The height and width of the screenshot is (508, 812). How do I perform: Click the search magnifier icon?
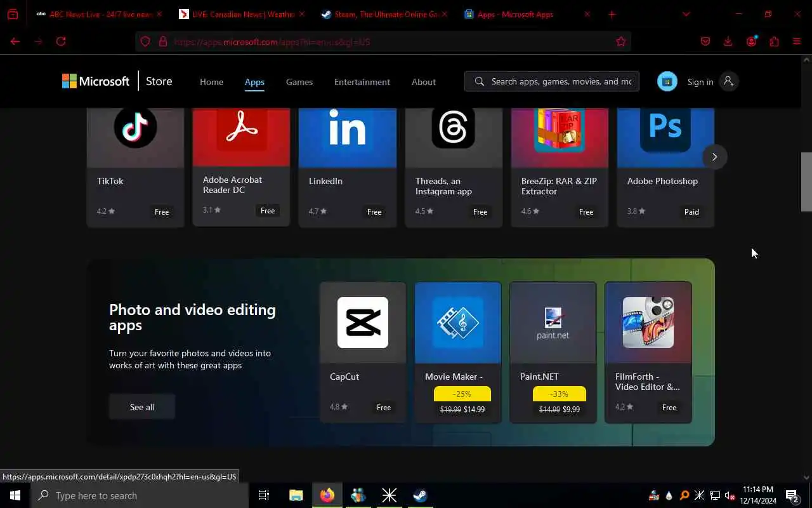point(480,81)
